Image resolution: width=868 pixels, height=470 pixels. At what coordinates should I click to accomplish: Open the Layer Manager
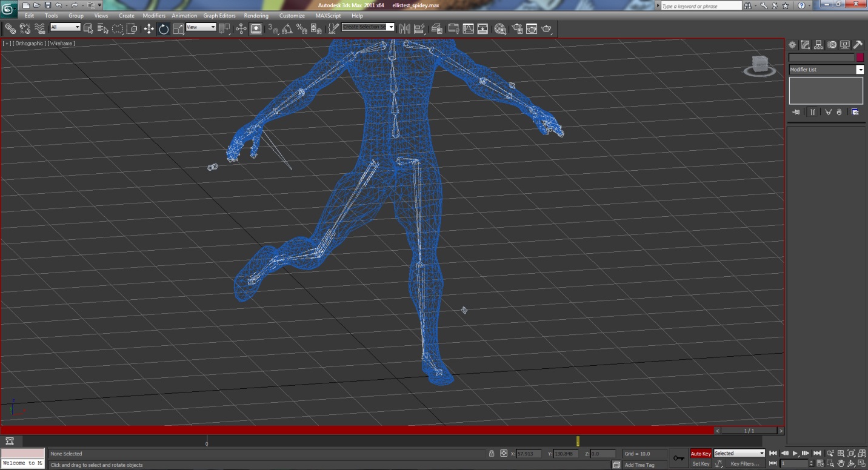tap(436, 28)
